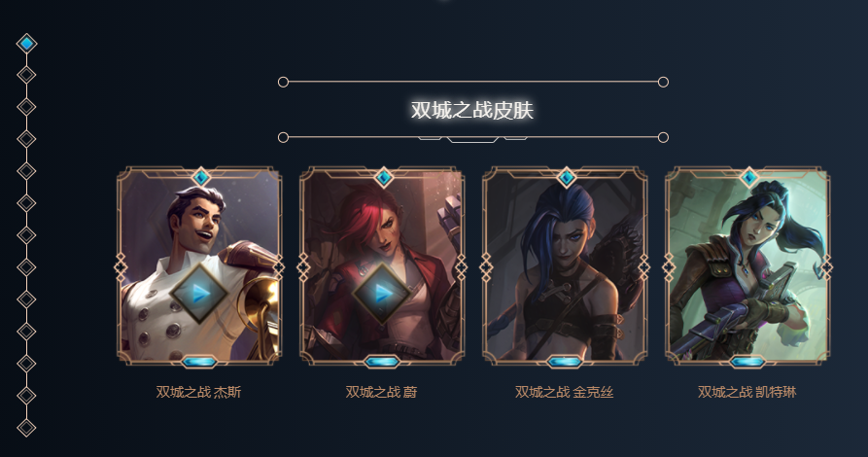Jump to the second diamond navigation marker
The width and height of the screenshot is (868, 457).
tap(26, 75)
